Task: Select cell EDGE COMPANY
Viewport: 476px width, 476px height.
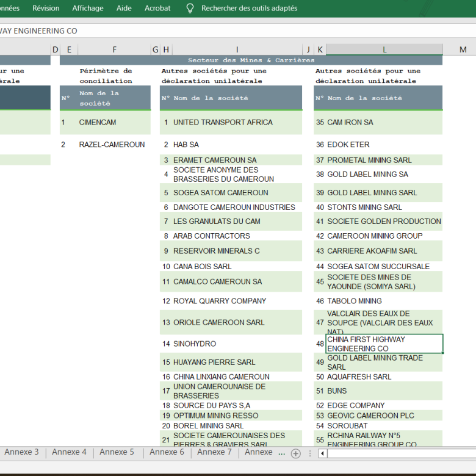Action: [384, 405]
